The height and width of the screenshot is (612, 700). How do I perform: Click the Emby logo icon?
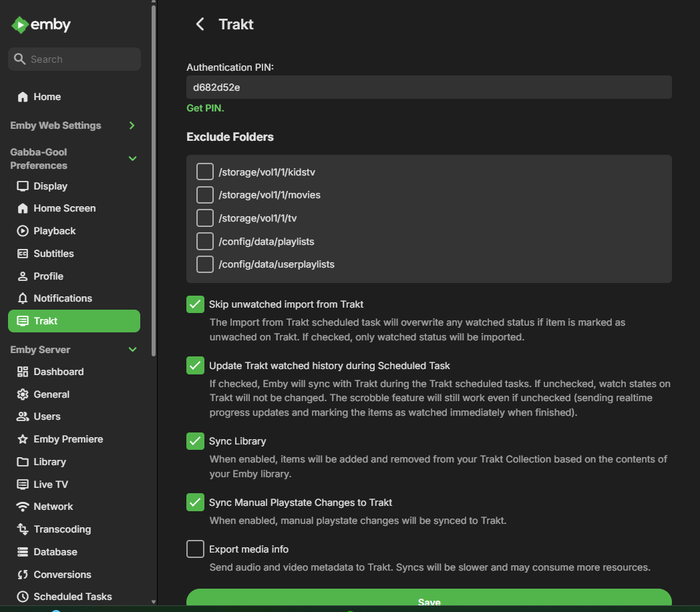tap(20, 25)
